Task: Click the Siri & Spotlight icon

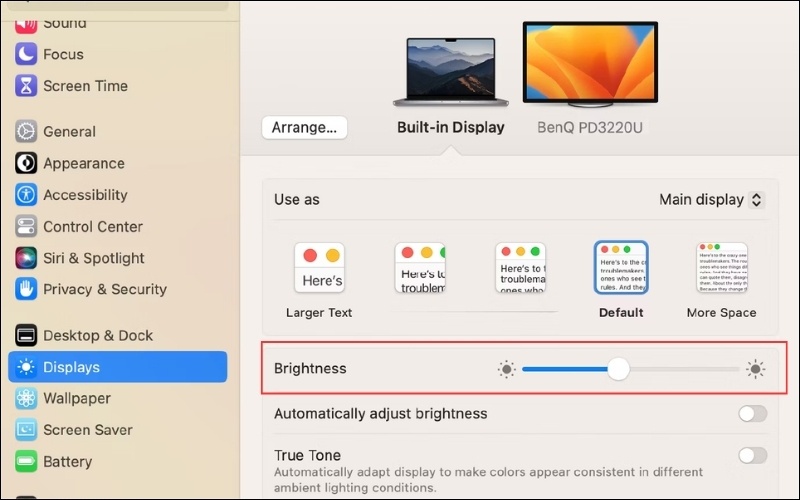Action: (x=26, y=258)
